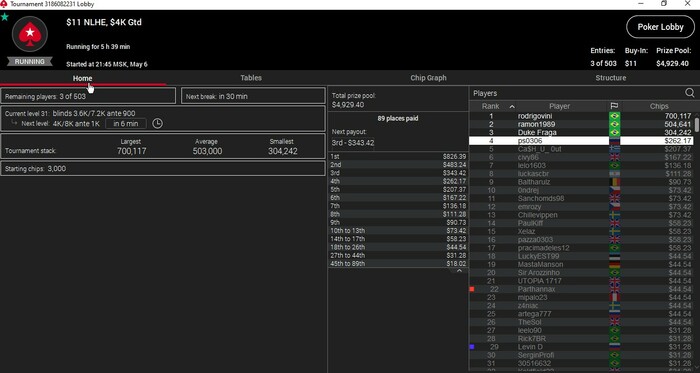Image resolution: width=700 pixels, height=373 pixels.
Task: Click the 4th place $262.17 payout row
Action: 398,181
